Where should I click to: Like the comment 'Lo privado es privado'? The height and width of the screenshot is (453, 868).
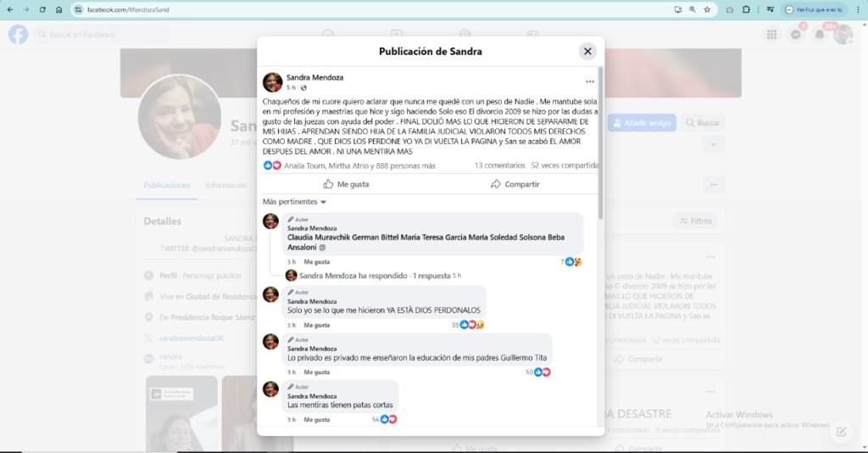pos(317,372)
